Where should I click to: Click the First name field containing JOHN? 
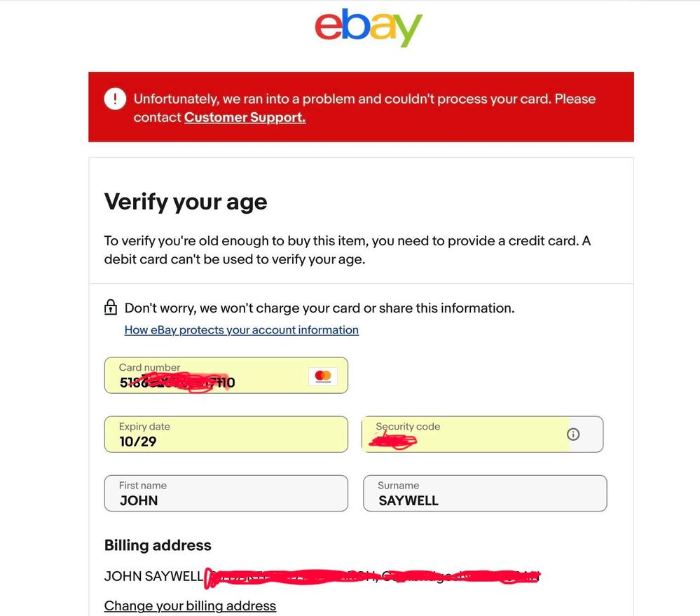(226, 493)
